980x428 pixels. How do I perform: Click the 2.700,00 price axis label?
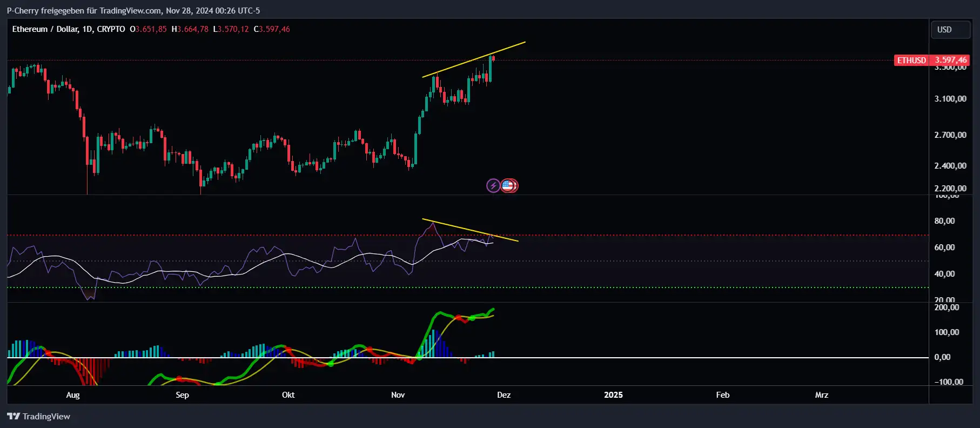[950, 135]
